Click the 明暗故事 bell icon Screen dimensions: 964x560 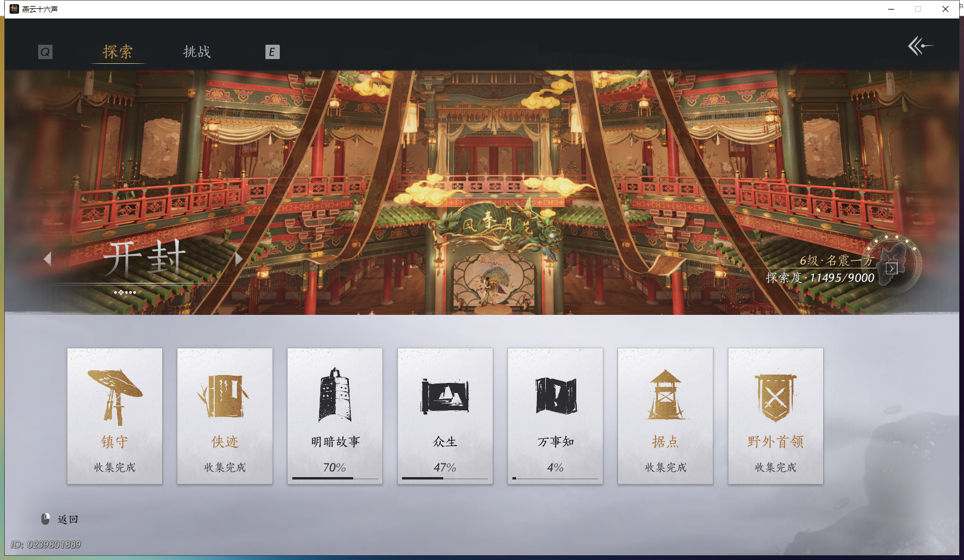tap(334, 394)
